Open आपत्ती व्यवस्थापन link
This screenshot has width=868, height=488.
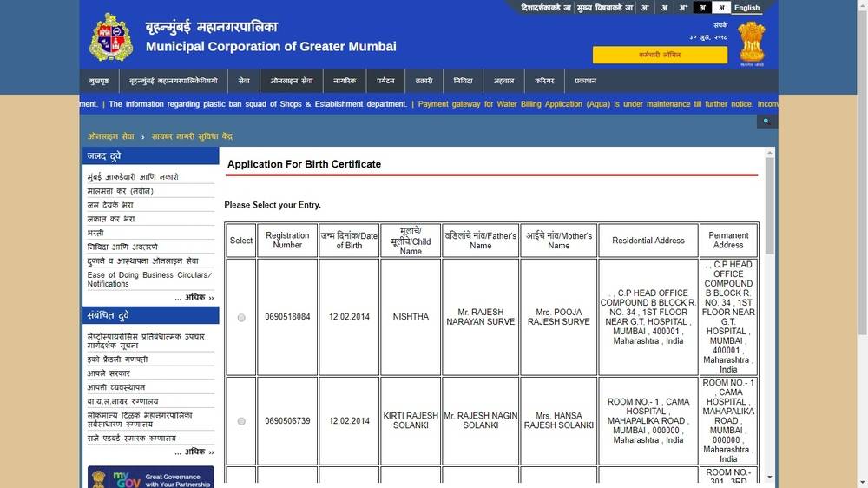click(116, 387)
